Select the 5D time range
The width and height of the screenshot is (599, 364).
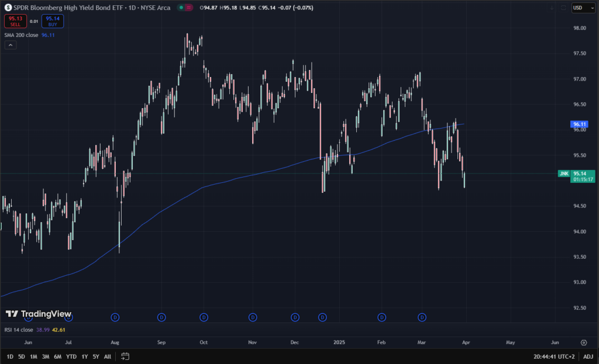(x=22, y=356)
